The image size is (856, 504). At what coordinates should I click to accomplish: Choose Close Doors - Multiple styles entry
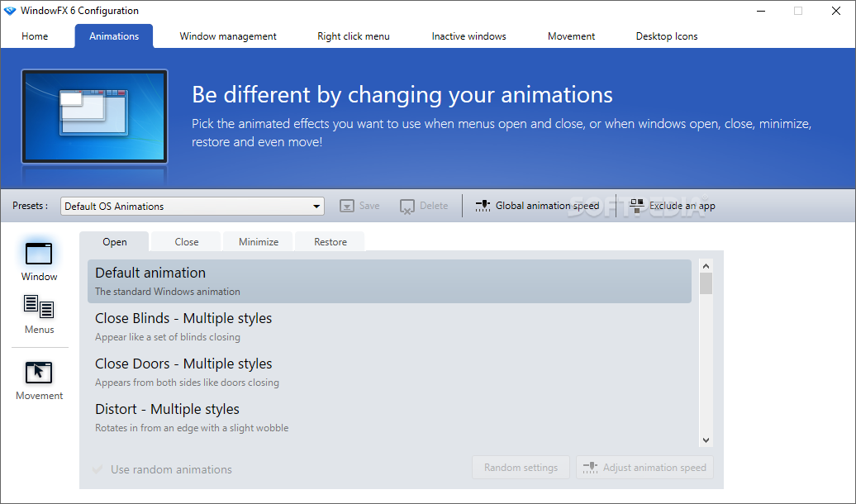pos(389,372)
